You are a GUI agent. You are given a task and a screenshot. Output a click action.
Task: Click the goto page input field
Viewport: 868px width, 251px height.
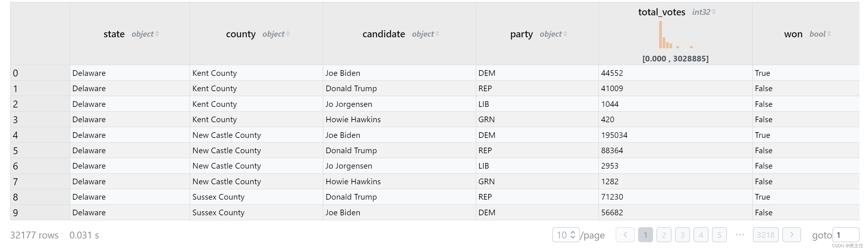point(846,235)
